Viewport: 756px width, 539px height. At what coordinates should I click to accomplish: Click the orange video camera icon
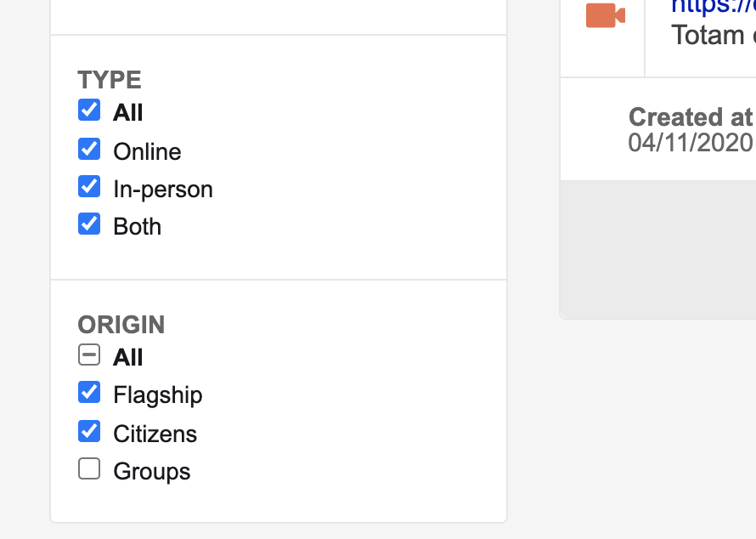605,15
